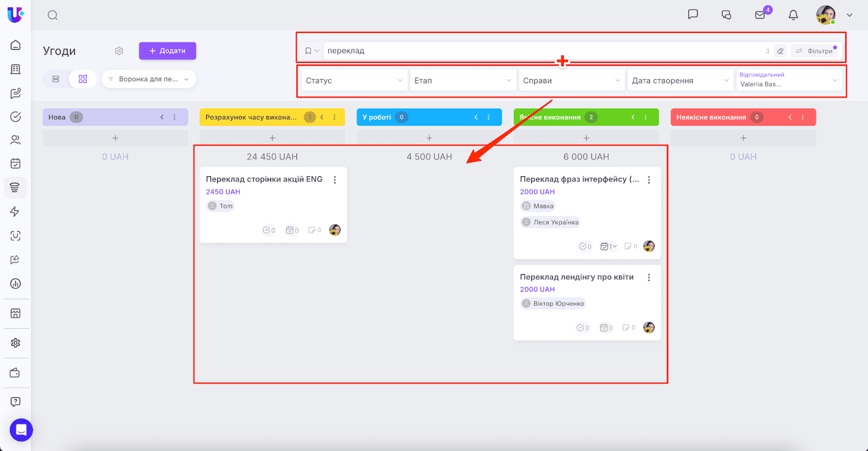Open the settings gear in the sidebar

click(x=16, y=343)
